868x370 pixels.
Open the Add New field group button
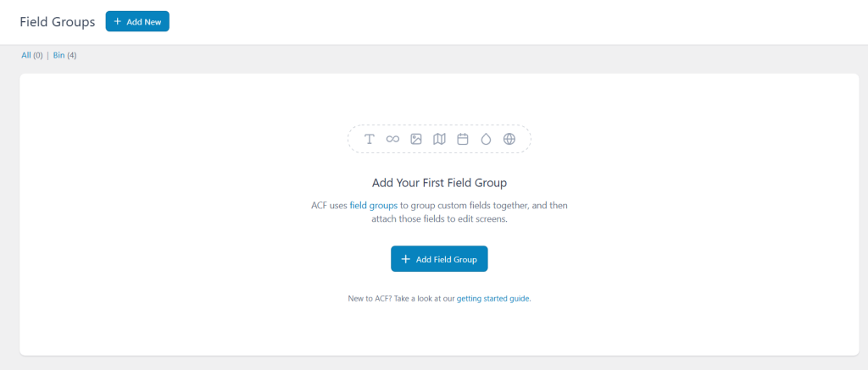[x=137, y=21]
